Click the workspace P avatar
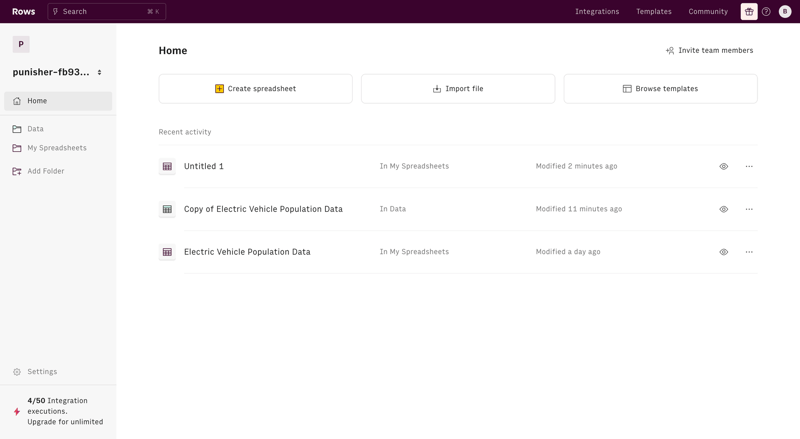The width and height of the screenshot is (800, 439). tap(21, 44)
